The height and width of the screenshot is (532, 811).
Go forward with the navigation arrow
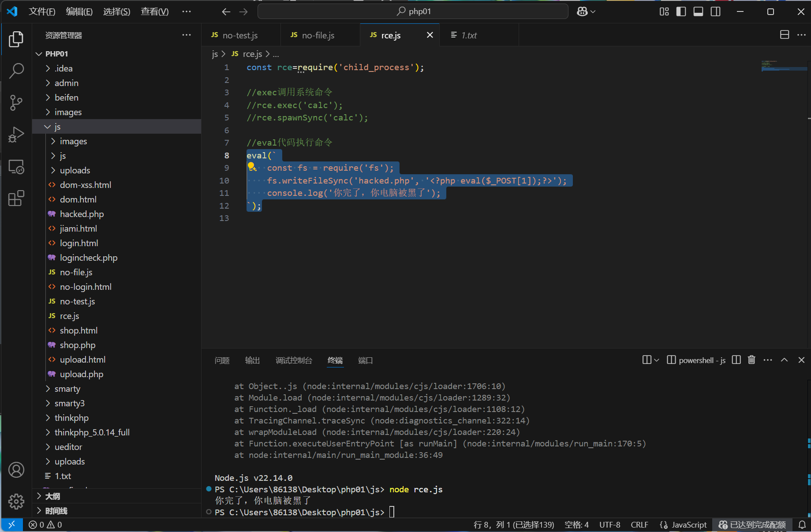243,11
